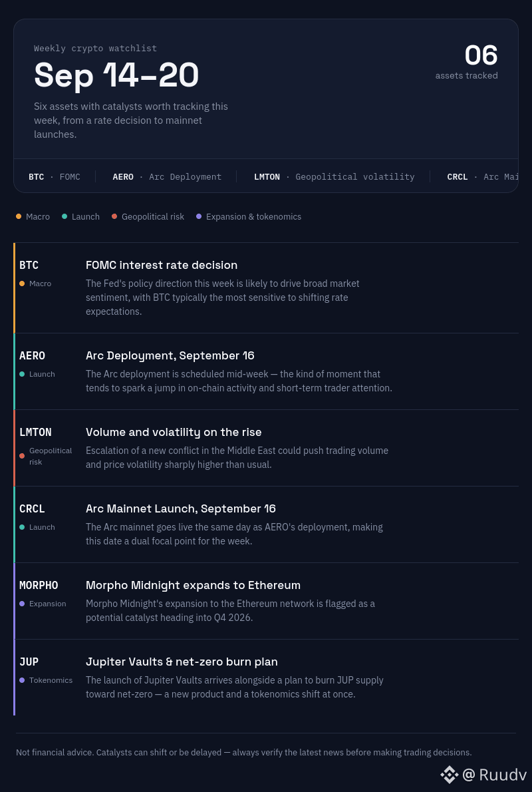This screenshot has width=532, height=792.
Task: Open the FOMC interest rate decision heading
Action: tap(162, 265)
